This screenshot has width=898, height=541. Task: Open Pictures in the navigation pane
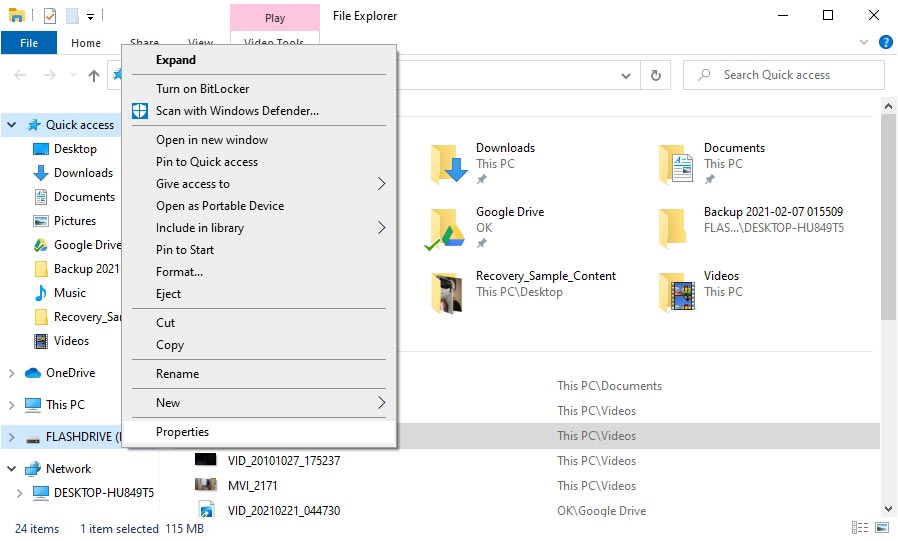75,221
